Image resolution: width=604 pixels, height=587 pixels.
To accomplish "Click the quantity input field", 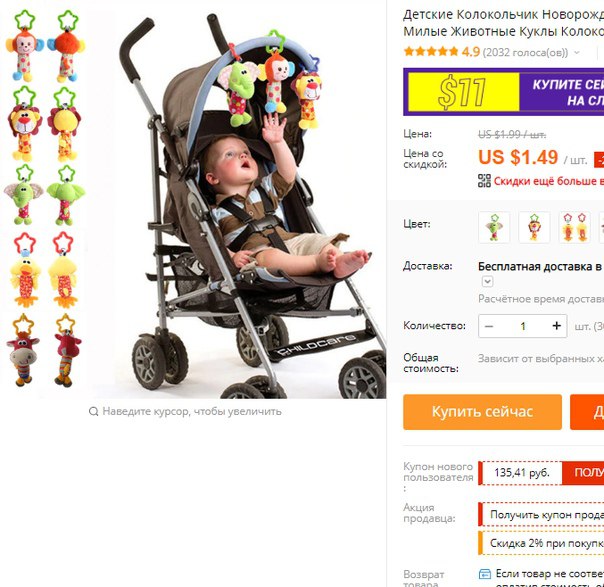I will tap(523, 326).
